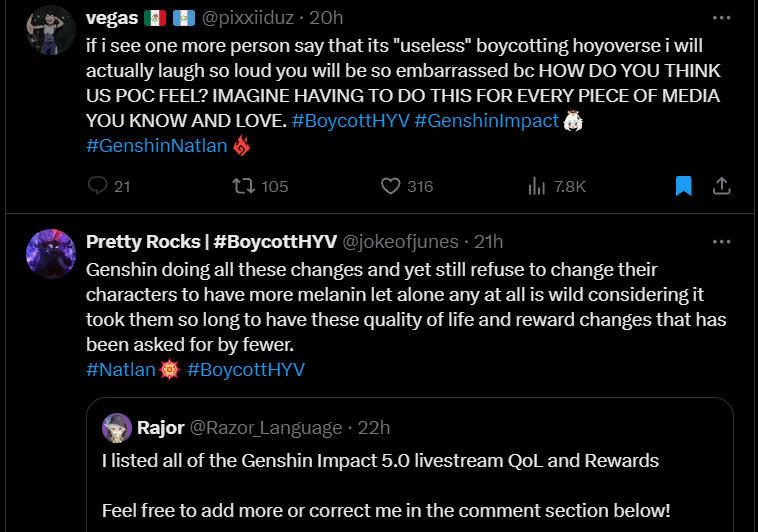Viewport: 758px width, 532px height.
Task: Like the vegas tweet
Action: coord(392,186)
